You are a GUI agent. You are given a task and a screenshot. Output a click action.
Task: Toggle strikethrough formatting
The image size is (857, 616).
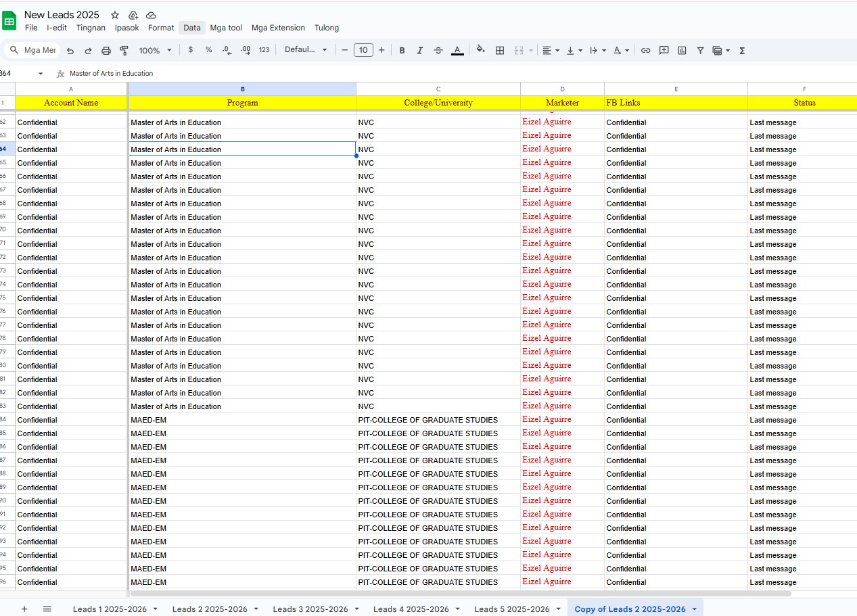[438, 51]
